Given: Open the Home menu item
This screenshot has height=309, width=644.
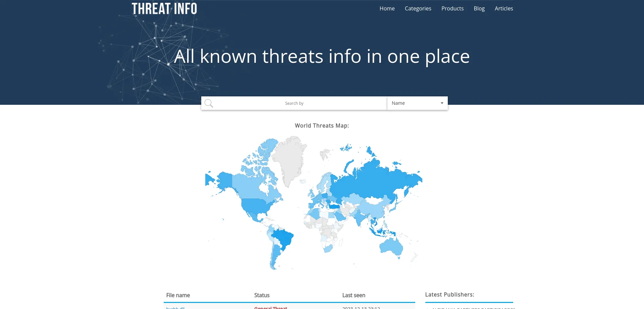Looking at the screenshot, I should (x=387, y=8).
